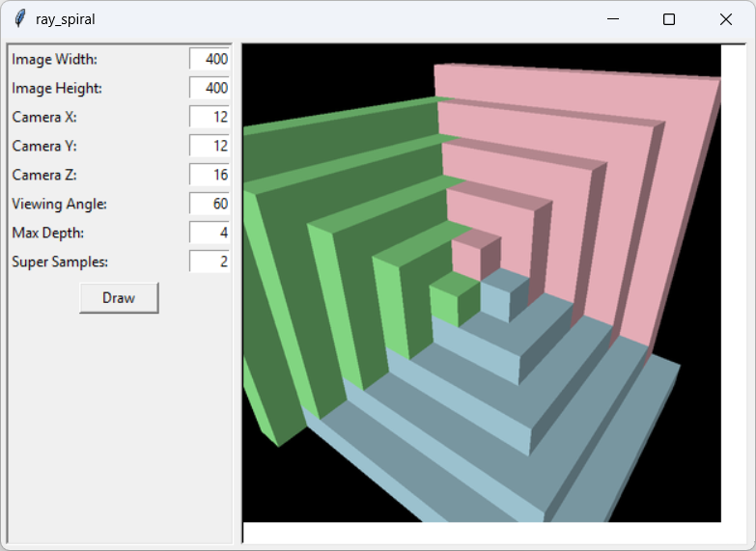
Task: Focus the Max Depth field
Action: (x=210, y=233)
